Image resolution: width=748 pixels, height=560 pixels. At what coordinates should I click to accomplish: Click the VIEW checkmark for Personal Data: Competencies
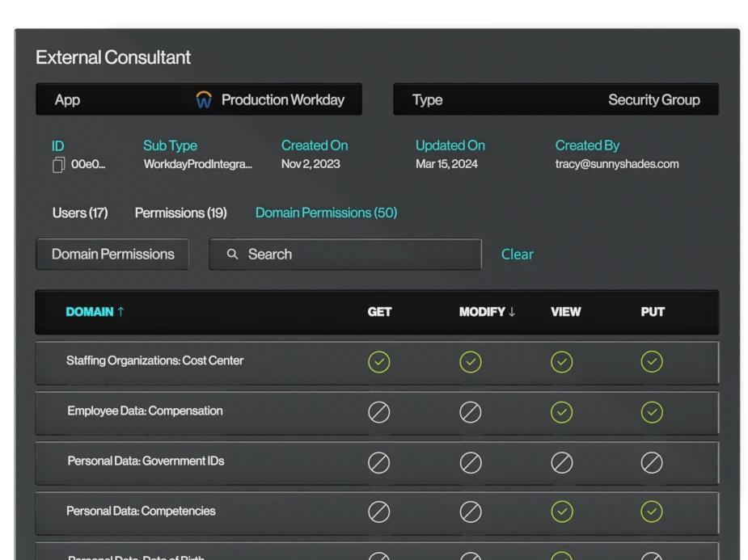tap(562, 512)
